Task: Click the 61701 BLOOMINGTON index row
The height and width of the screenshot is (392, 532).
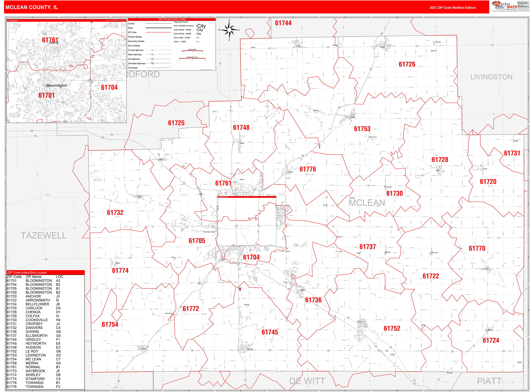Action: click(33, 280)
